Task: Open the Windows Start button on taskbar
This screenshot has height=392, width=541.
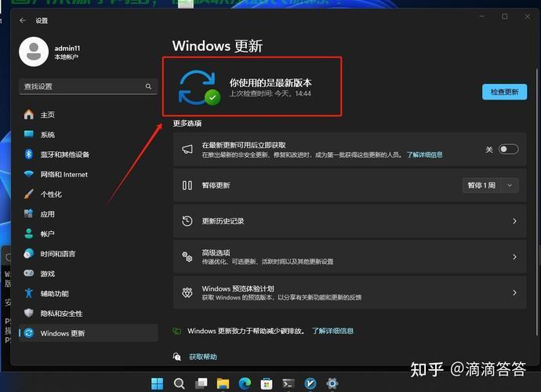Action: (x=158, y=383)
